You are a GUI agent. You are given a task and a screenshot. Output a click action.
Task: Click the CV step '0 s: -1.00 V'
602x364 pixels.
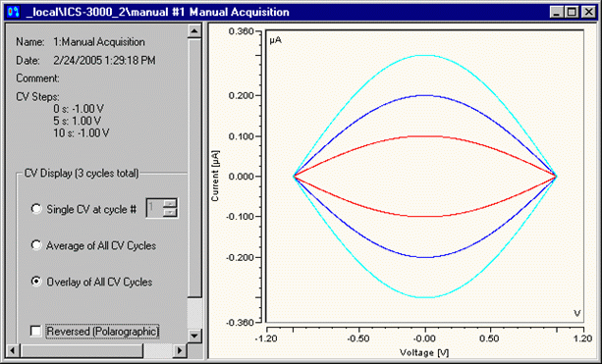click(79, 109)
